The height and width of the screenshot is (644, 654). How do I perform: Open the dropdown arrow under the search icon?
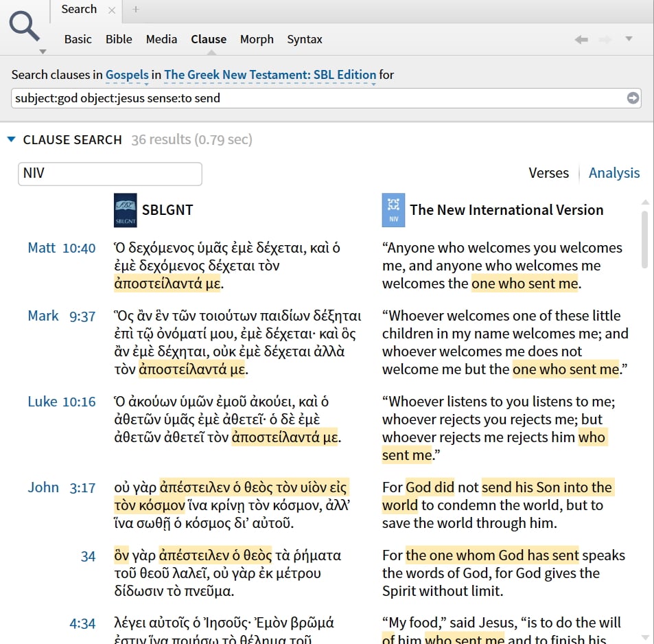click(x=43, y=51)
